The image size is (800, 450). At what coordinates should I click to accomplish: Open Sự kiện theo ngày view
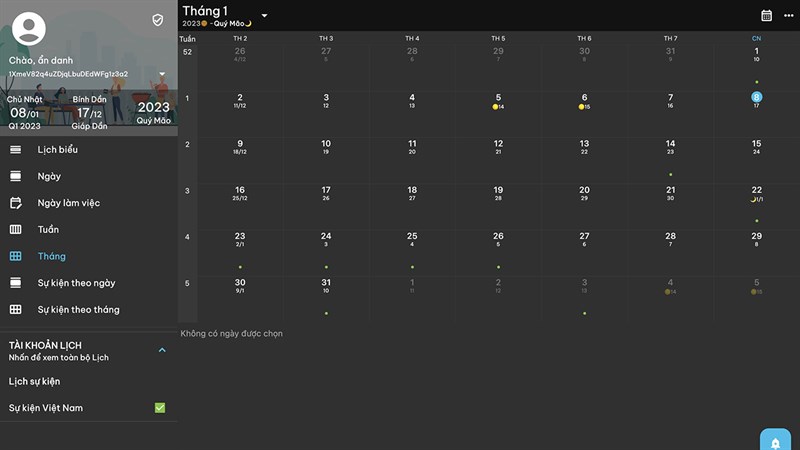pos(76,283)
